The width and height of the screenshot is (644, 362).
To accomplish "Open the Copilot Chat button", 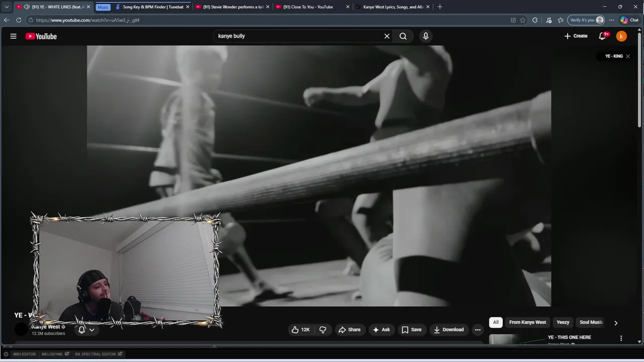I will click(x=629, y=20).
